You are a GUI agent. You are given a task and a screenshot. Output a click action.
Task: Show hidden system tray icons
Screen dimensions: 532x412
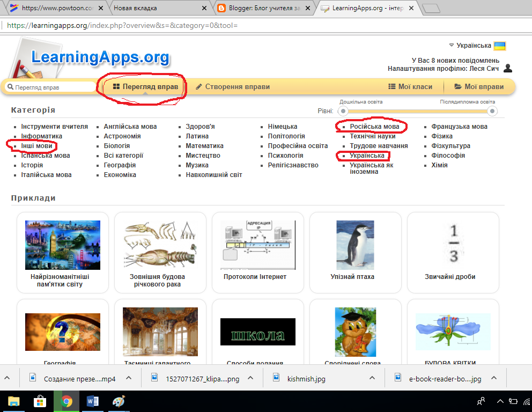pyautogui.click(x=500, y=401)
